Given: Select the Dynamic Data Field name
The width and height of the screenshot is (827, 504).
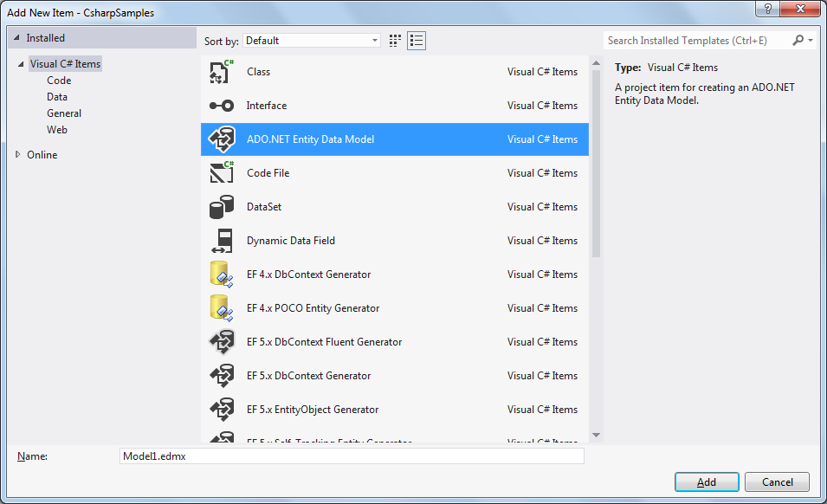Looking at the screenshot, I should [x=291, y=241].
